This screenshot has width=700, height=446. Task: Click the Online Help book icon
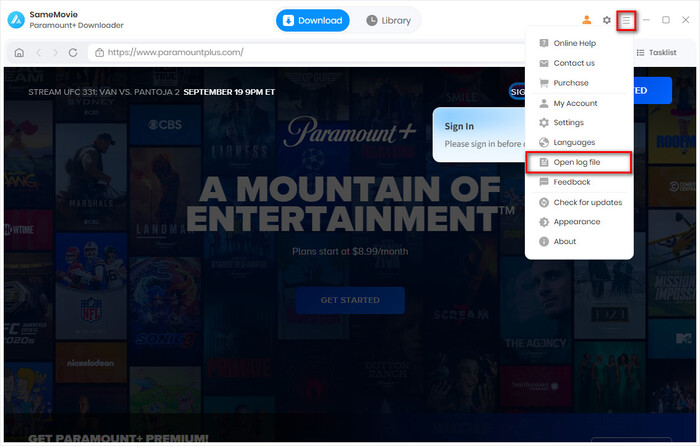pos(544,43)
